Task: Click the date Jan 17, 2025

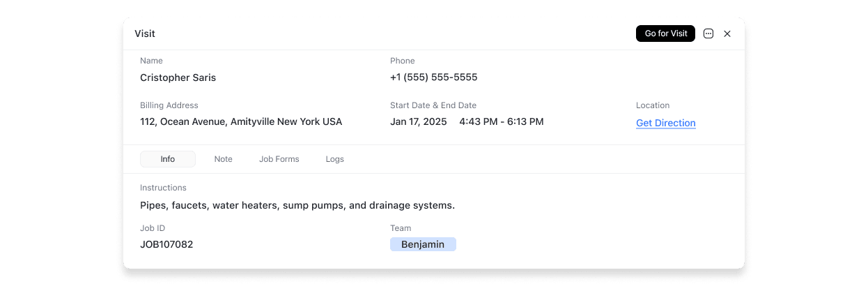Action: pos(418,121)
